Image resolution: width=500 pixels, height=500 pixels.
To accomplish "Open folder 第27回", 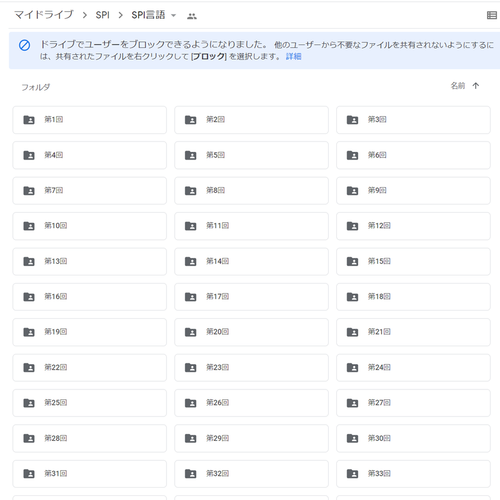I will 413,403.
